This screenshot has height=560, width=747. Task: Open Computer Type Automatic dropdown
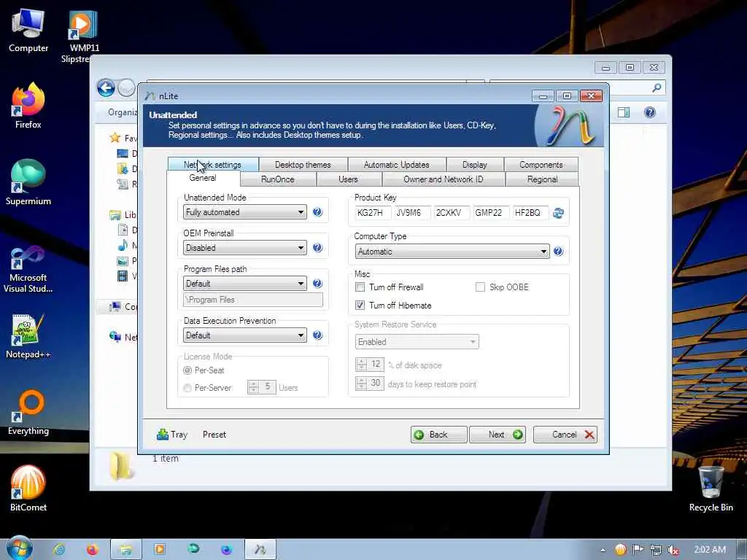coord(452,251)
